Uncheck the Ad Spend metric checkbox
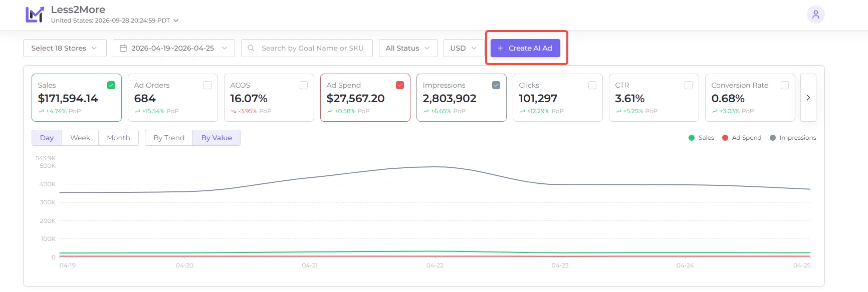Viewport: 868px width, 292px height. pyautogui.click(x=400, y=85)
